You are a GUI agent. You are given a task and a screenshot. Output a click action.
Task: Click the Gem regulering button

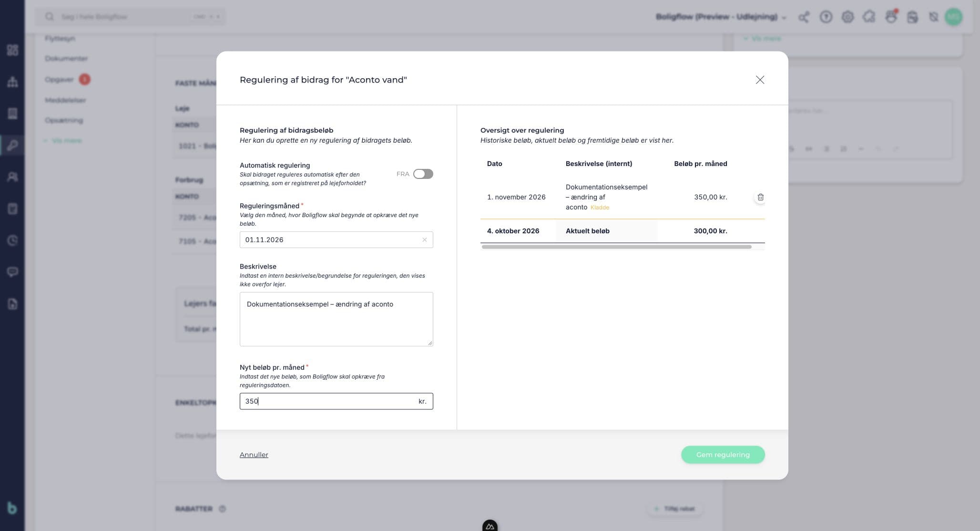point(723,455)
